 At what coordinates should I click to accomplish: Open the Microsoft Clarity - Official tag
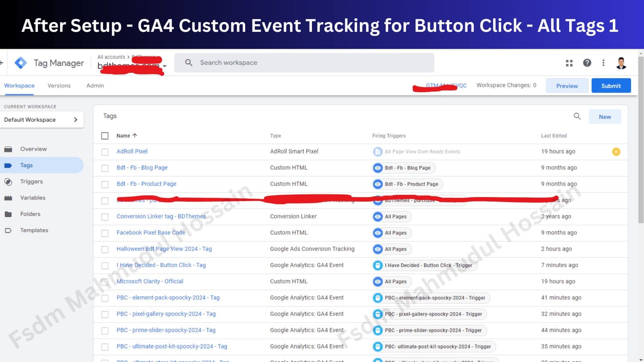point(150,282)
